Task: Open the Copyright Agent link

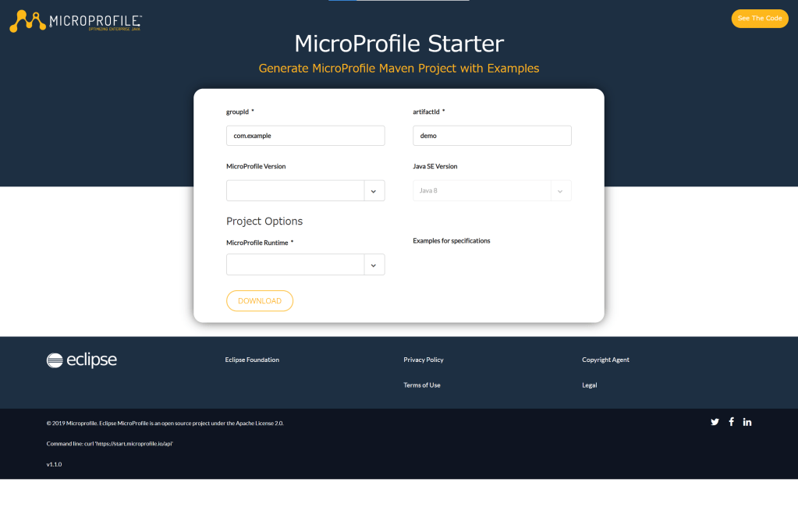Action: pyautogui.click(x=605, y=360)
